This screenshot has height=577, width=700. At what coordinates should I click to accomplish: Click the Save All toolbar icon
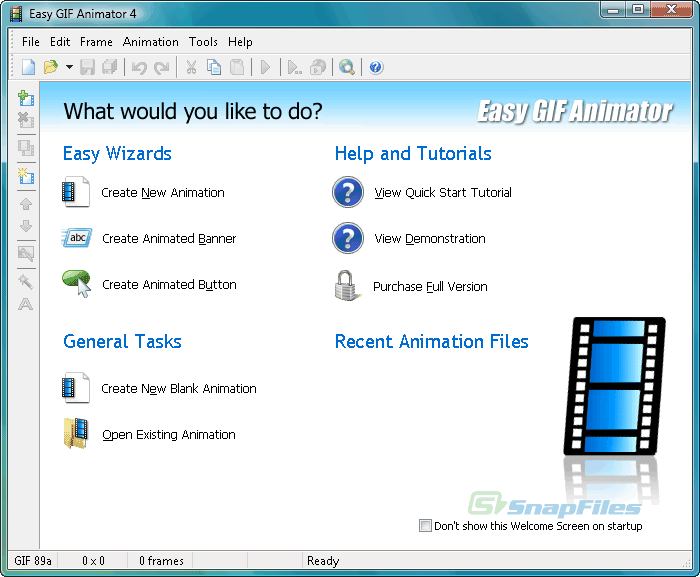pyautogui.click(x=109, y=67)
